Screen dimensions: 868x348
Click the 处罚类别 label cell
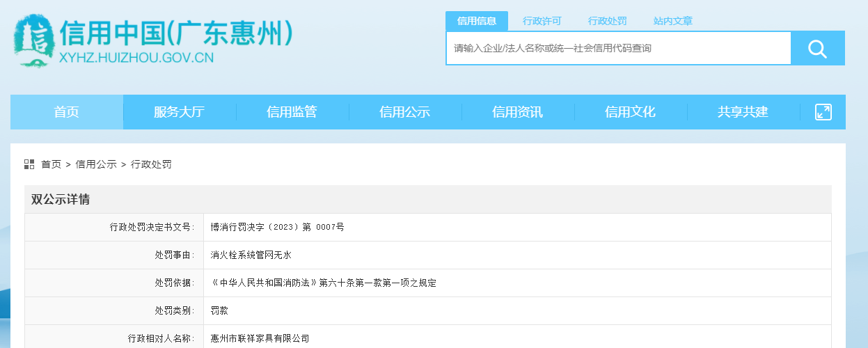coord(114,311)
